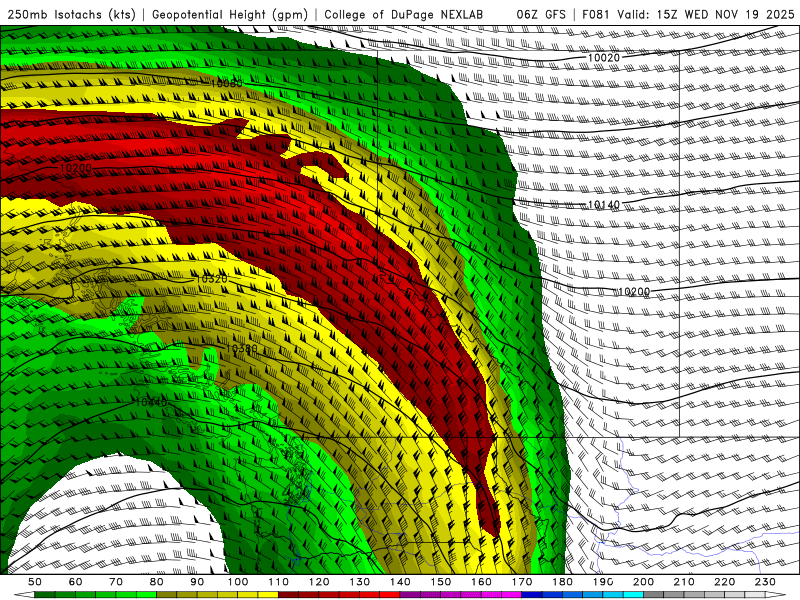Select the "06Z GFS" model run text

(541, 14)
